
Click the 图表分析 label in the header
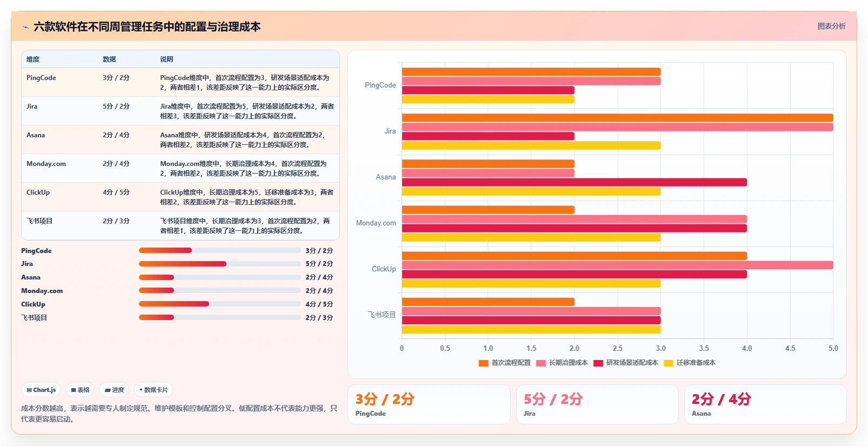(x=831, y=26)
